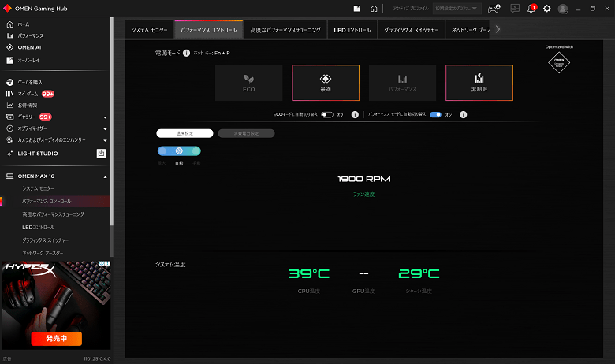Open the user account avatar
Screen dimensions: 615x364
[x=563, y=9]
